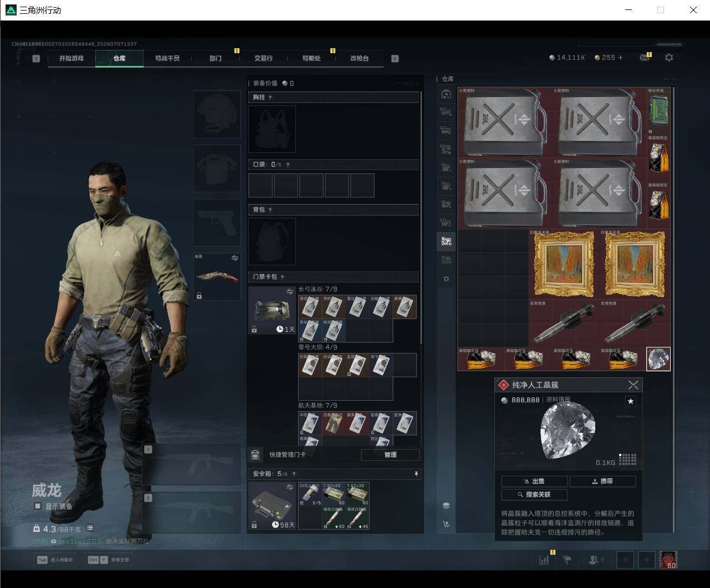Open the 资料情报 category link

click(x=558, y=400)
